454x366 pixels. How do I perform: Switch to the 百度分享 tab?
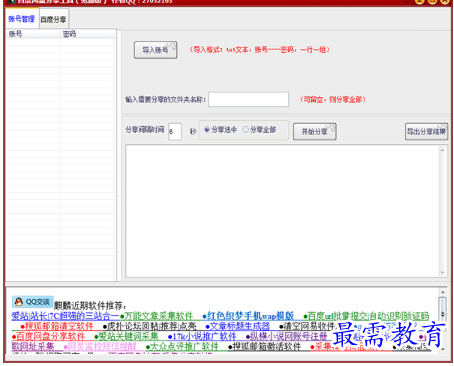point(54,19)
